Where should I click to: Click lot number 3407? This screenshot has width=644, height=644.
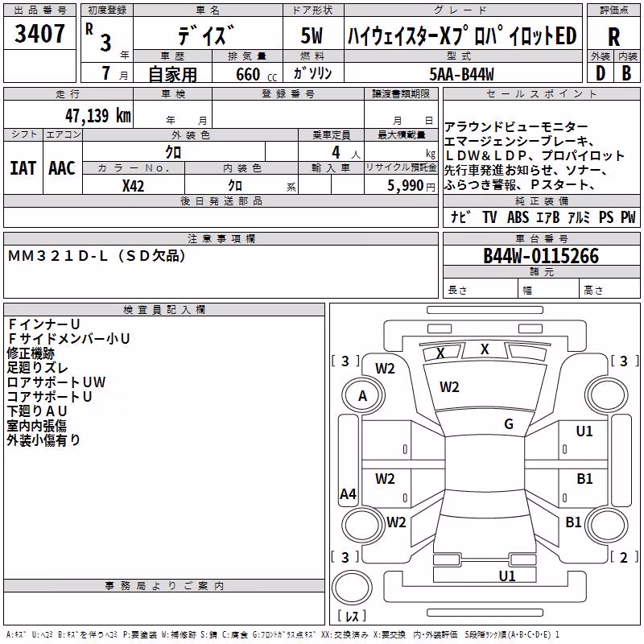tap(39, 34)
